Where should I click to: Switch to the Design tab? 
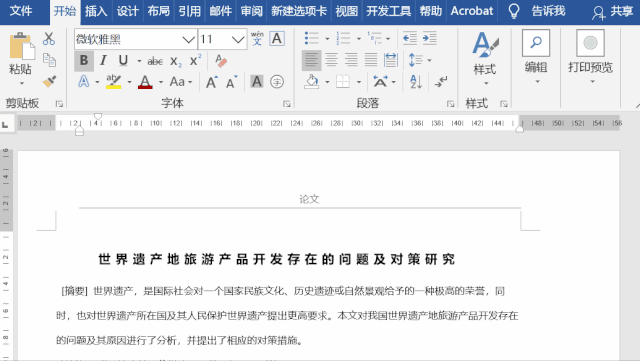127,11
